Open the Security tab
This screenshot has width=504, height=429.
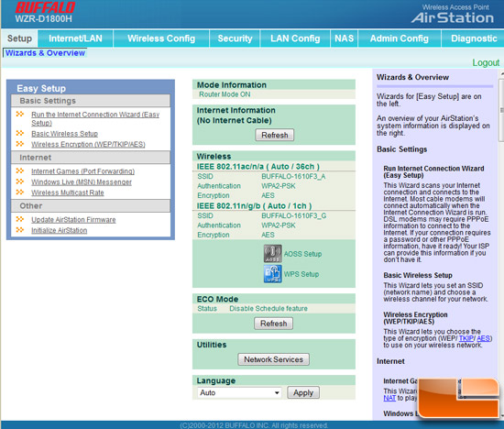(x=235, y=38)
